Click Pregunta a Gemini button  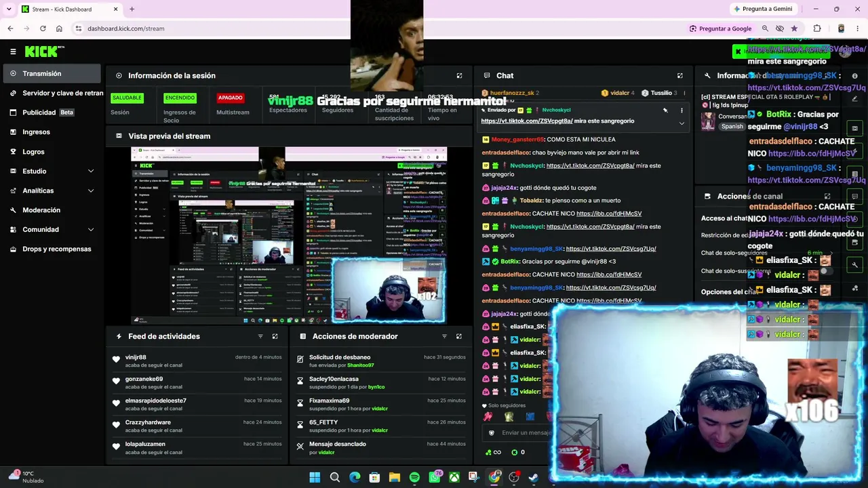pos(762,9)
